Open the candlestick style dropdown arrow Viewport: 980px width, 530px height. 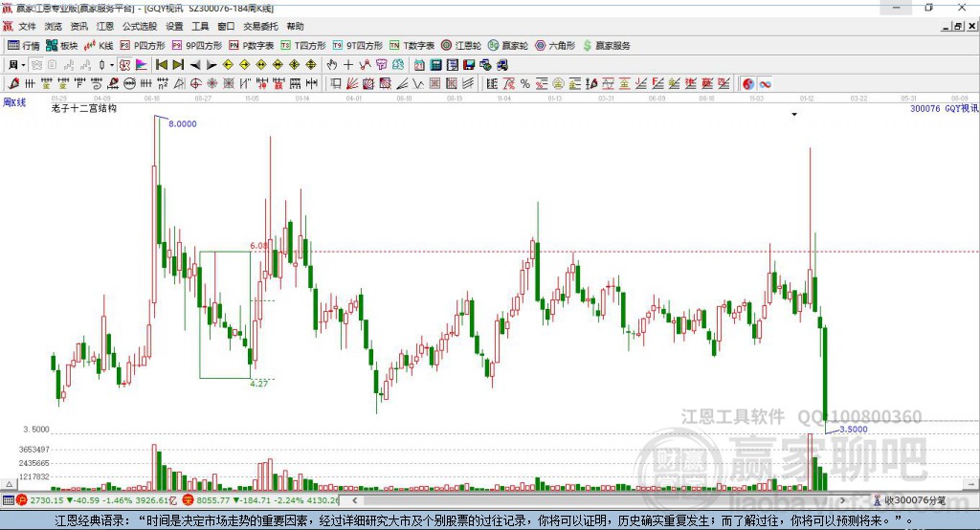point(112,65)
